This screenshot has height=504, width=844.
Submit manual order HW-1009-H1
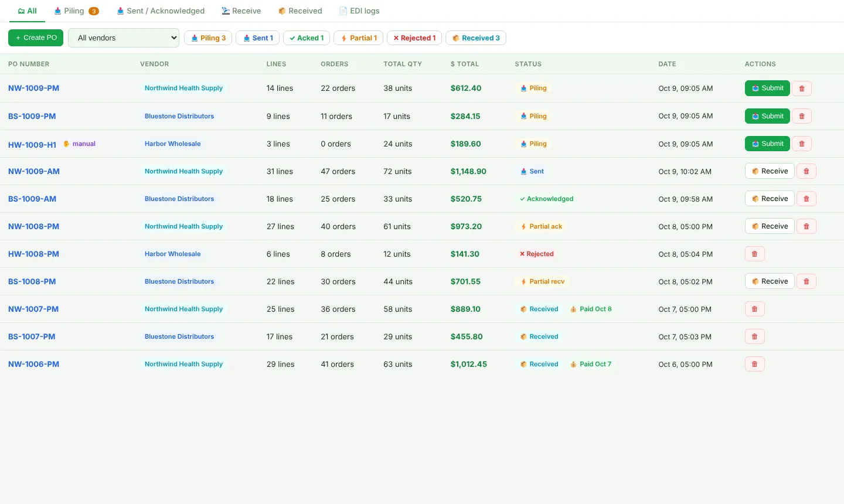[x=767, y=144]
